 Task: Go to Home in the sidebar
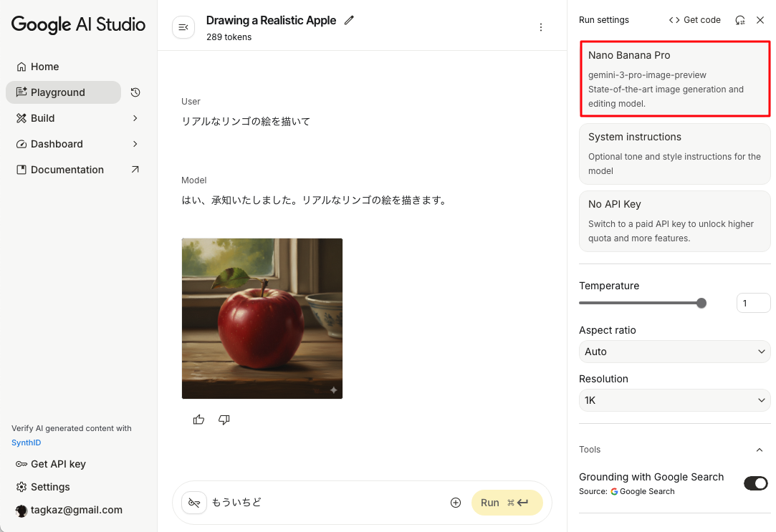click(44, 67)
